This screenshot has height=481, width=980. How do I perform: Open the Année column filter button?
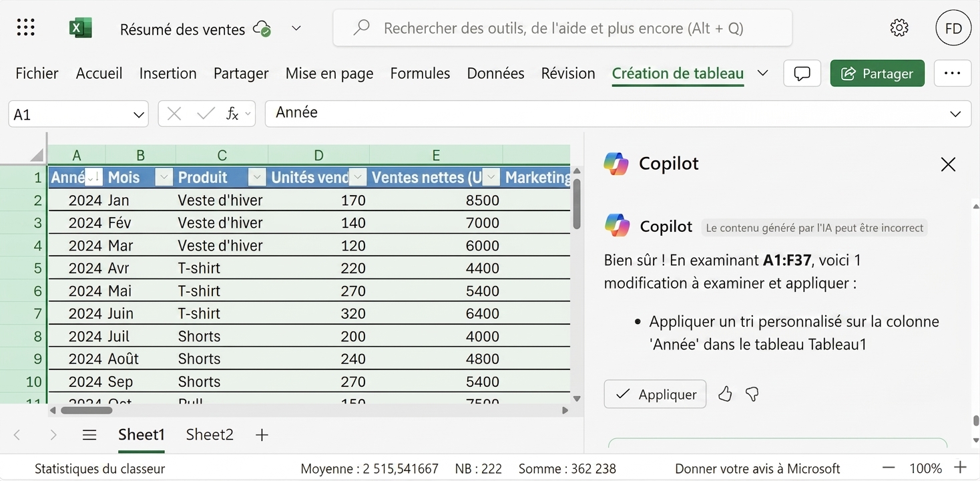[x=94, y=177]
